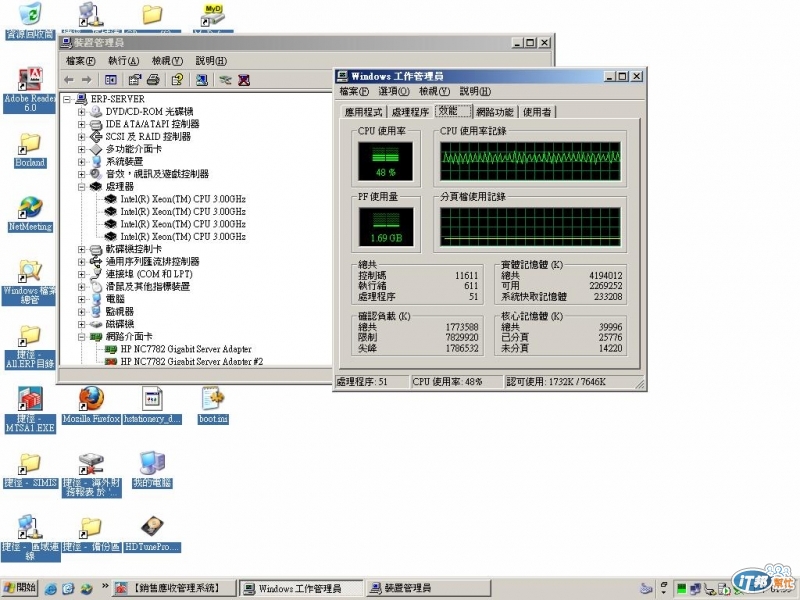The height and width of the screenshot is (600, 800).
Task: Click 裝置管理員 taskbar button
Action: (x=428, y=588)
